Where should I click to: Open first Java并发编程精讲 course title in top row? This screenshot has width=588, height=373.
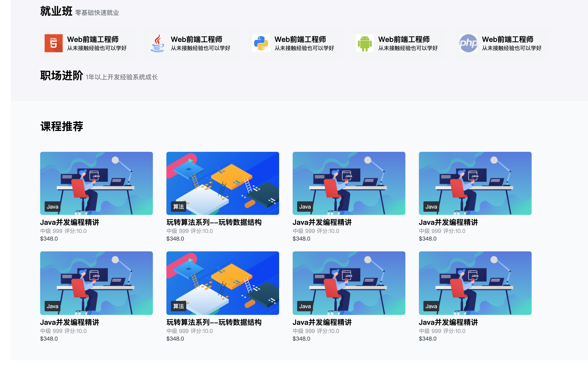(x=70, y=222)
